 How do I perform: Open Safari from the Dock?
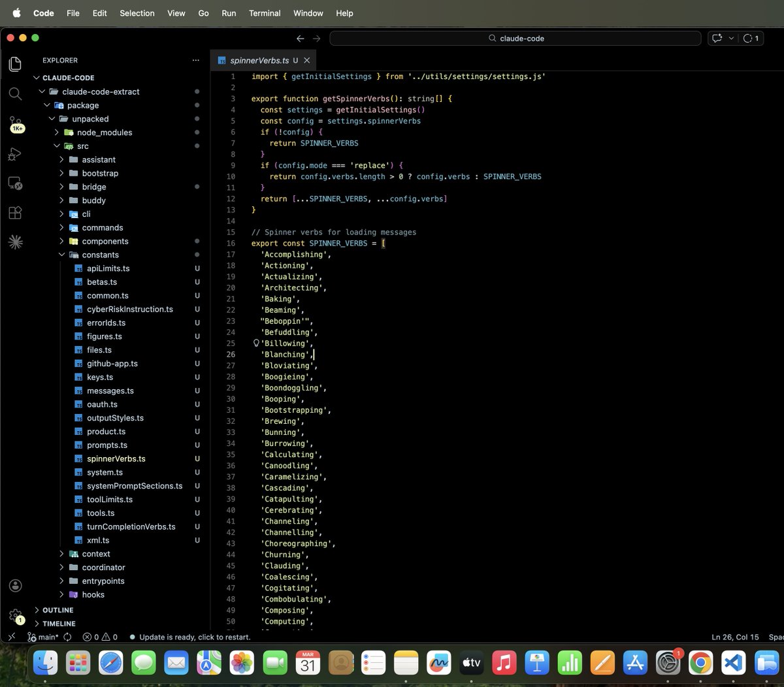click(x=111, y=663)
